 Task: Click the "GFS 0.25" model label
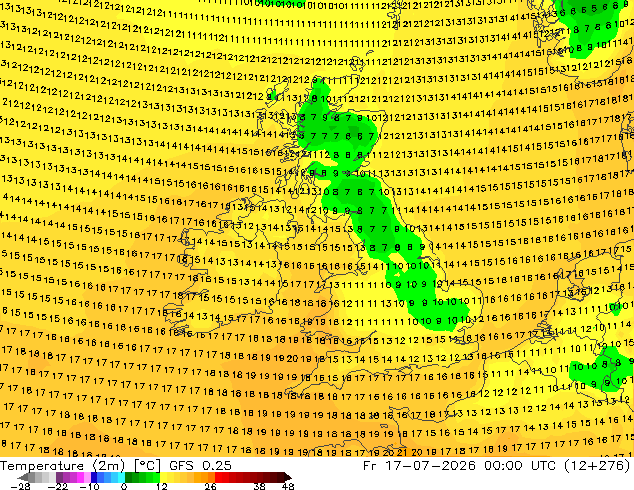click(200, 466)
